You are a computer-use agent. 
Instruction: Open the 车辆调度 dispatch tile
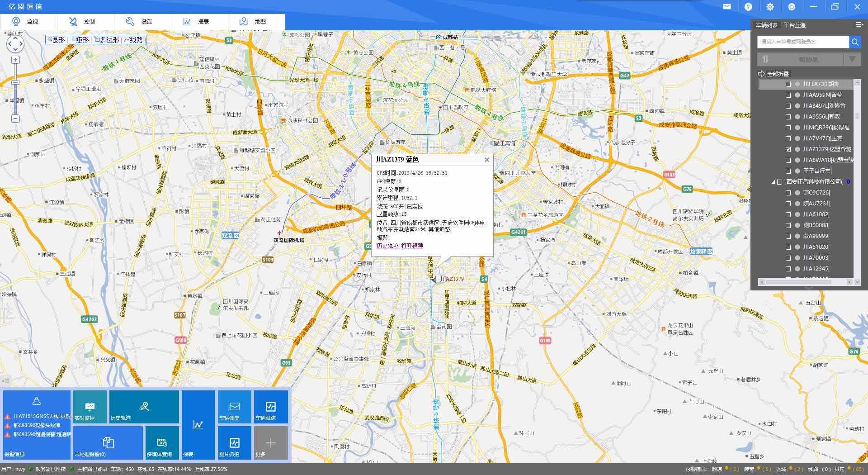pos(235,407)
